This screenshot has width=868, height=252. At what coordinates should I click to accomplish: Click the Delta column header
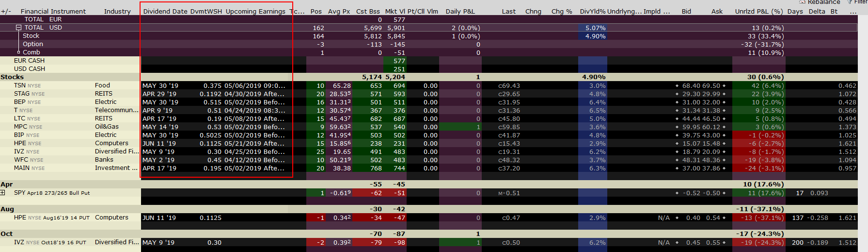click(x=817, y=11)
